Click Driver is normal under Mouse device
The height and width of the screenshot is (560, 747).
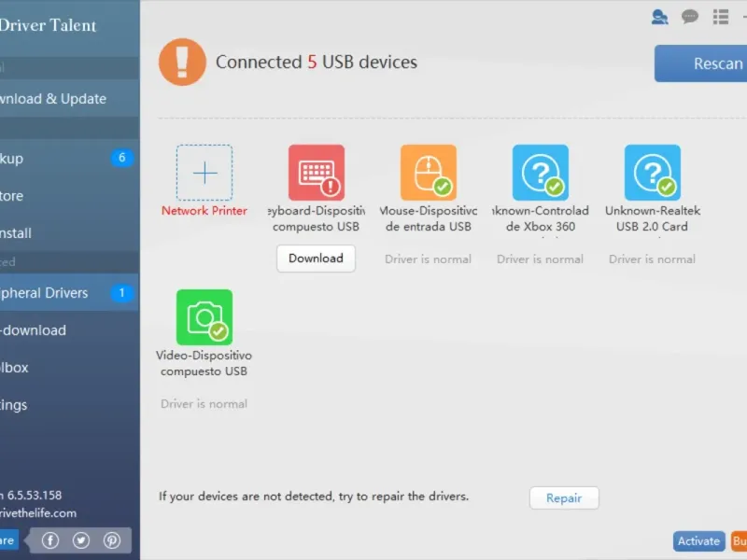(429, 259)
